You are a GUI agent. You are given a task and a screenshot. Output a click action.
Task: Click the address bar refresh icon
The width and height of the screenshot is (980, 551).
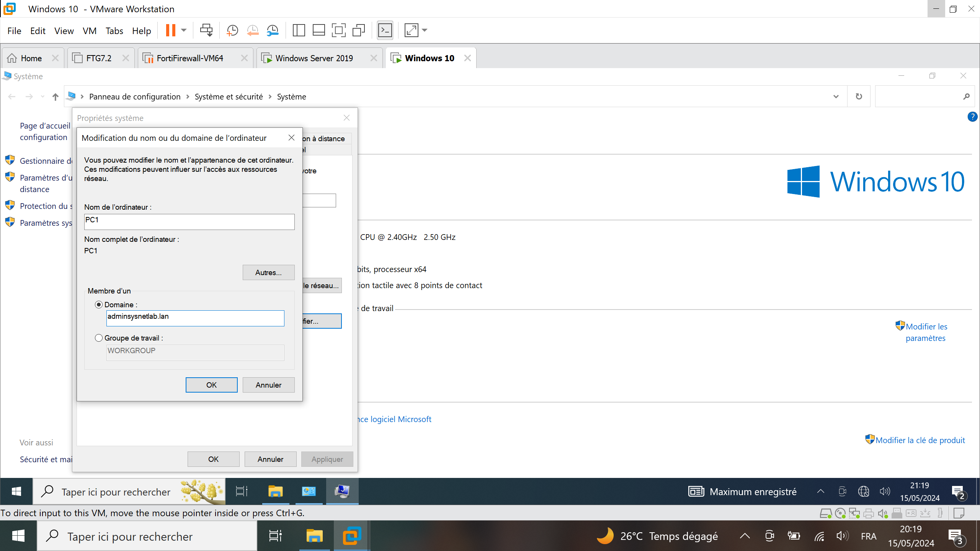(x=859, y=96)
